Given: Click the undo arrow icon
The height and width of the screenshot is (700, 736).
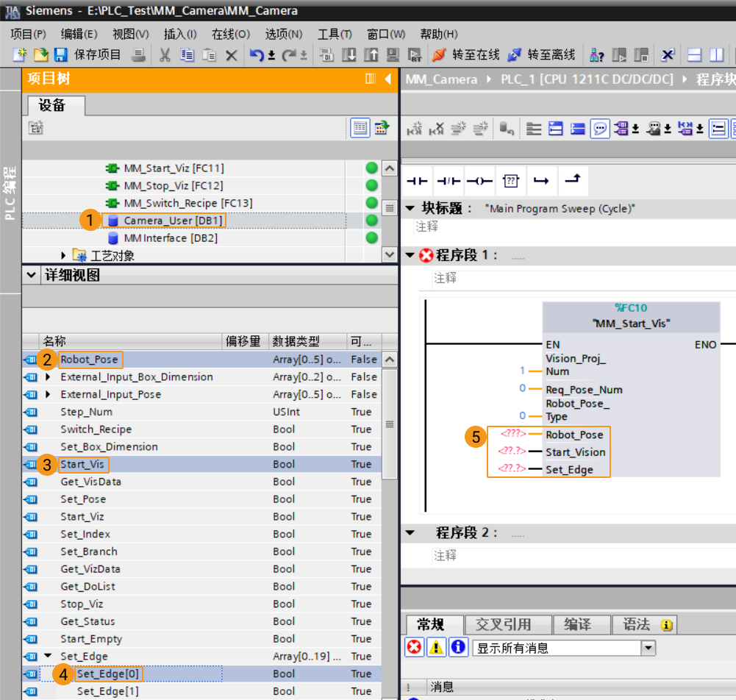Looking at the screenshot, I should click(257, 55).
